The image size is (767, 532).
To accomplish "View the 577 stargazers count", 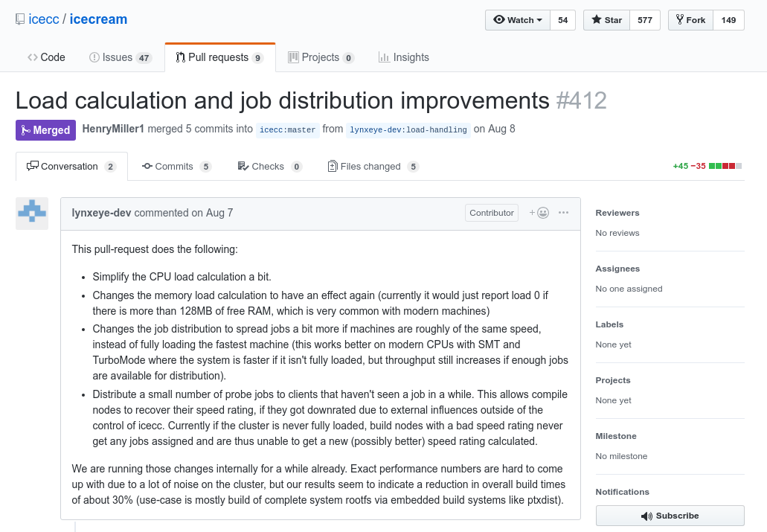I will click(x=645, y=20).
